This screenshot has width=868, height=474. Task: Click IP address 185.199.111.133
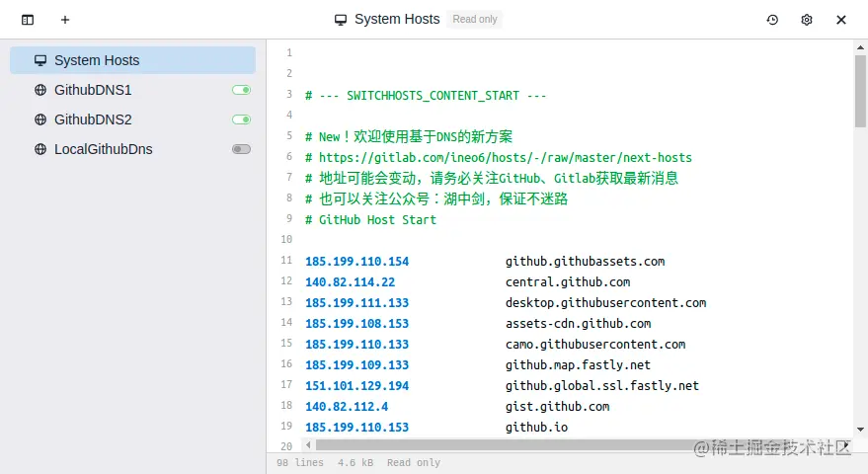[357, 303]
